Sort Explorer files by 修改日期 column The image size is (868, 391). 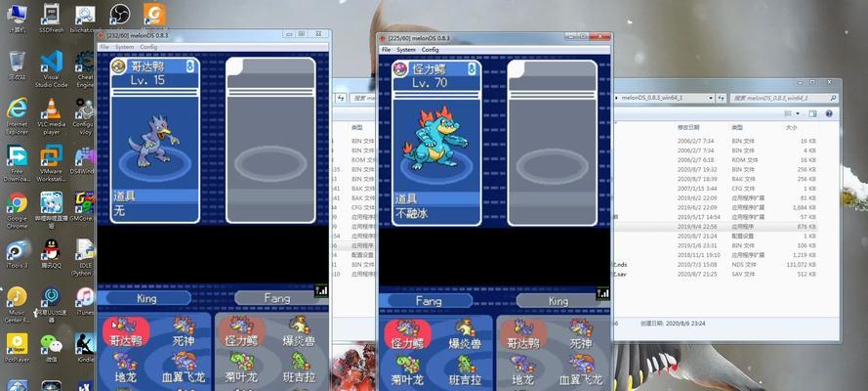(x=688, y=127)
